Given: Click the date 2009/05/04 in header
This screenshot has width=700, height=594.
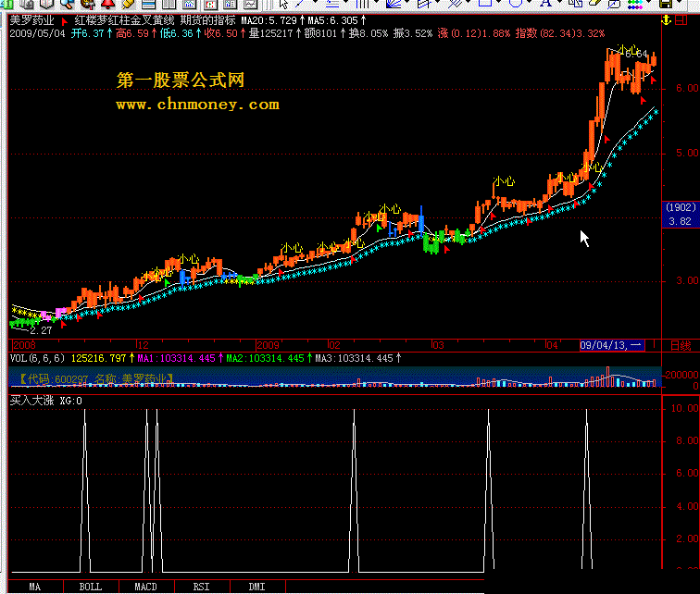Looking at the screenshot, I should point(37,34).
